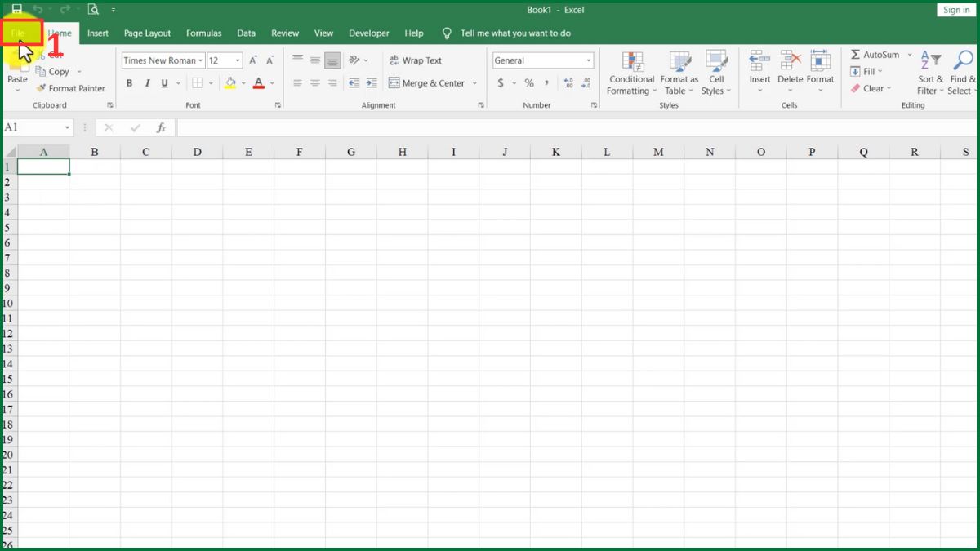This screenshot has height=551, width=980.
Task: Open the Insert Function button
Action: point(161,127)
